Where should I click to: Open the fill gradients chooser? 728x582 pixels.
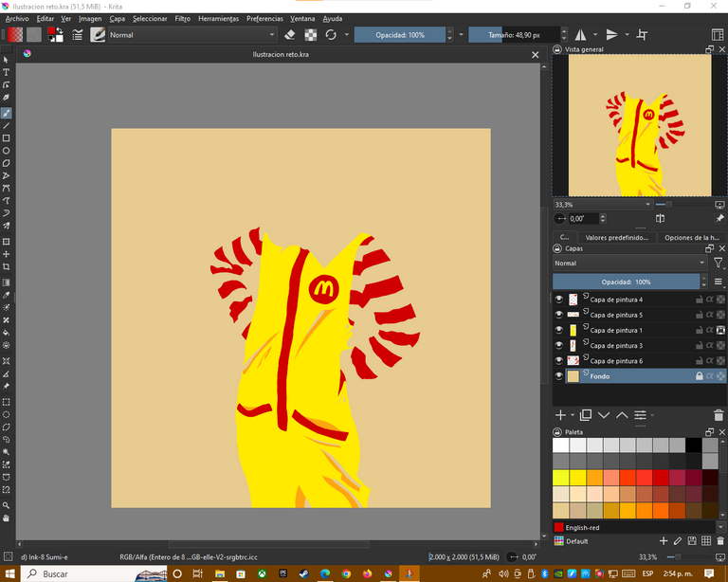tap(15, 35)
